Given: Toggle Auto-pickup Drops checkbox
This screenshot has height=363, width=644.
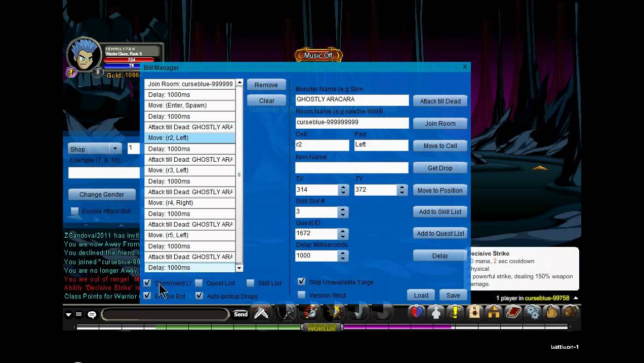Looking at the screenshot, I should (199, 296).
